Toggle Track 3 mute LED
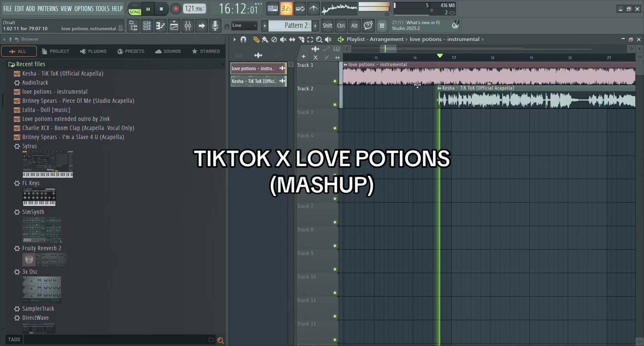Viewport: 644px width, 346px height. pos(335,128)
